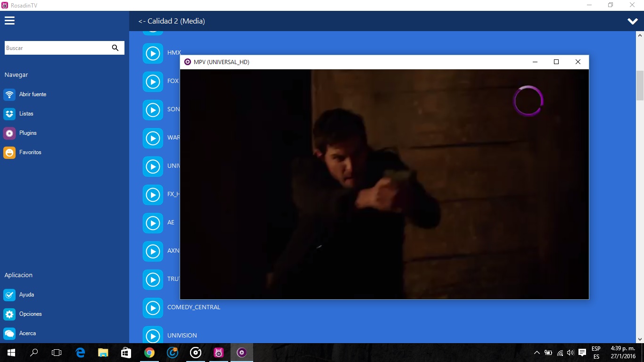Open Listas in the sidebar

(26, 114)
